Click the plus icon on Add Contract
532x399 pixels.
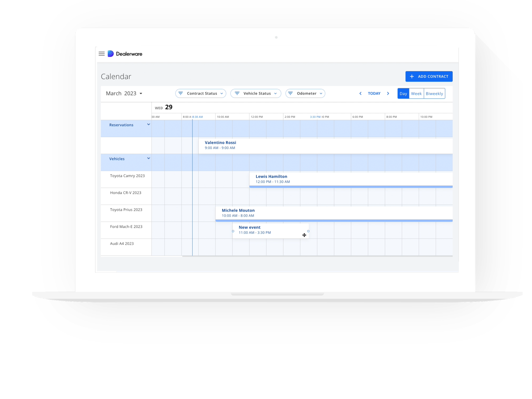[x=412, y=76]
